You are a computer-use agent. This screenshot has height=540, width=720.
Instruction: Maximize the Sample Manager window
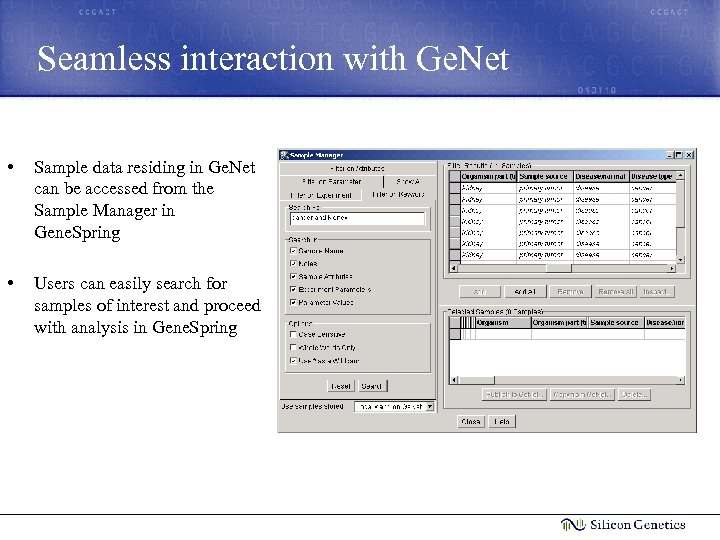tap(679, 155)
